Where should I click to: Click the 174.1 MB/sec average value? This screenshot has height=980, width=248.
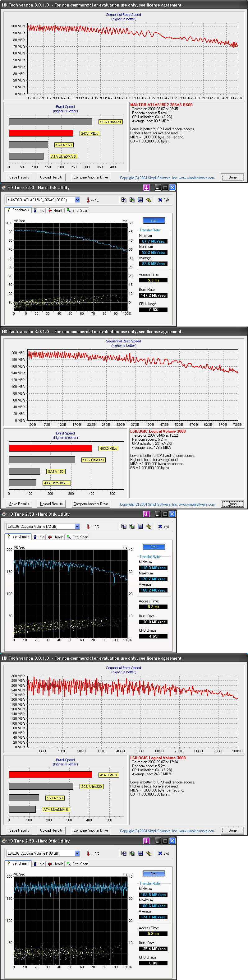click(x=153, y=917)
